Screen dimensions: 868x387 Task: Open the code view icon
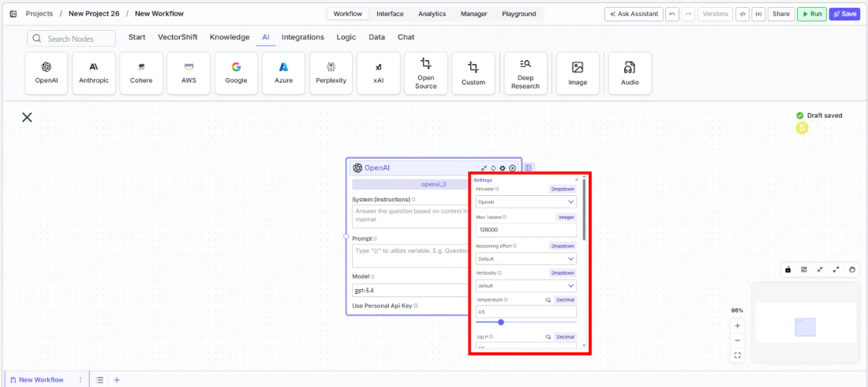click(x=742, y=14)
